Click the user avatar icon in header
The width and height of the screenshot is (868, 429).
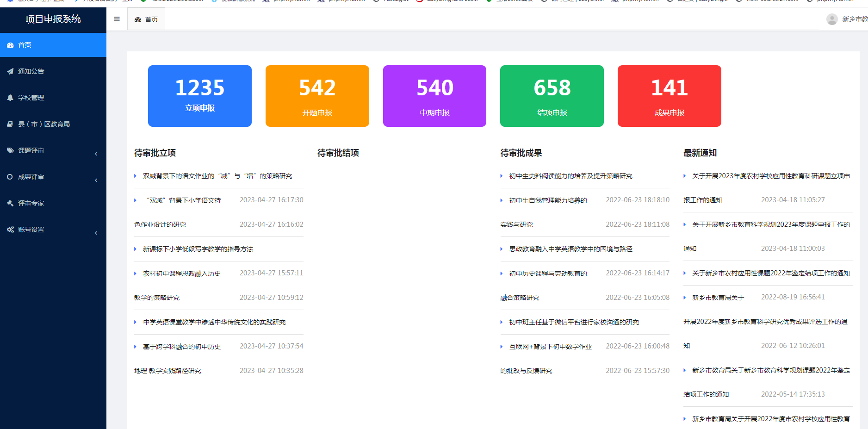832,19
